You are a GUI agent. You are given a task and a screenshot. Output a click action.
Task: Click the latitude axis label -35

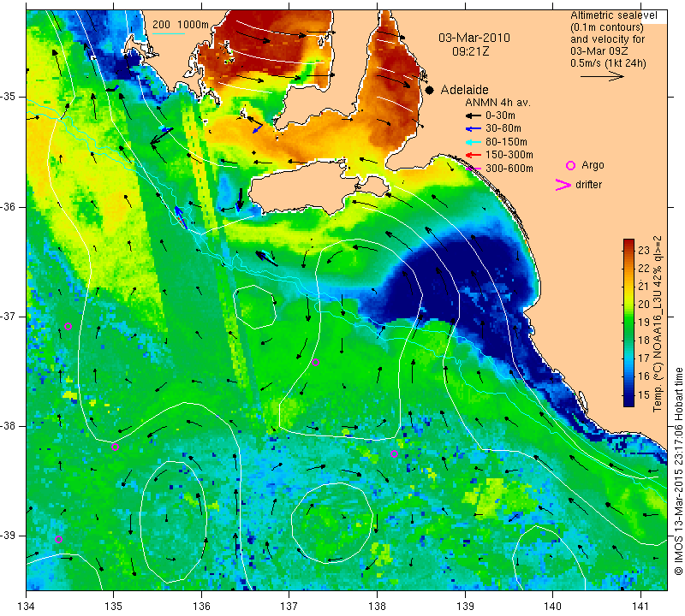point(8,97)
